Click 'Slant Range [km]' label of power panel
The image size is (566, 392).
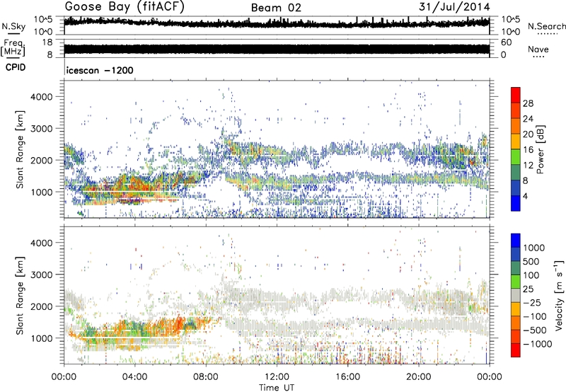pyautogui.click(x=20, y=149)
